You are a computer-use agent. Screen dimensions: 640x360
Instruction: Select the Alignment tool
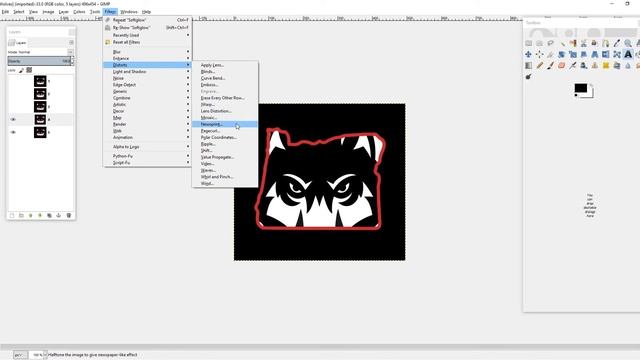pyautogui.click(x=539, y=54)
